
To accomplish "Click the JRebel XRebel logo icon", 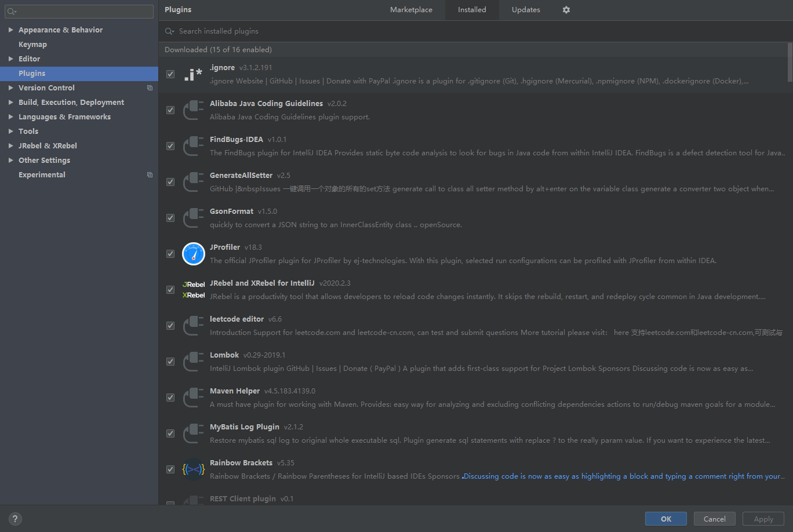I will point(193,290).
